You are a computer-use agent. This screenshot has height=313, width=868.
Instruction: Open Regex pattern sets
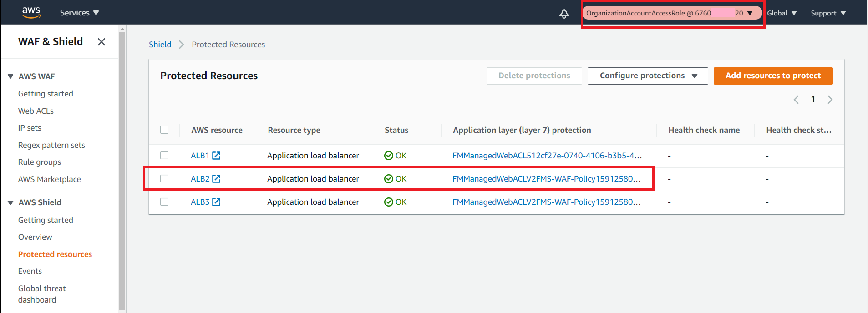pos(51,145)
